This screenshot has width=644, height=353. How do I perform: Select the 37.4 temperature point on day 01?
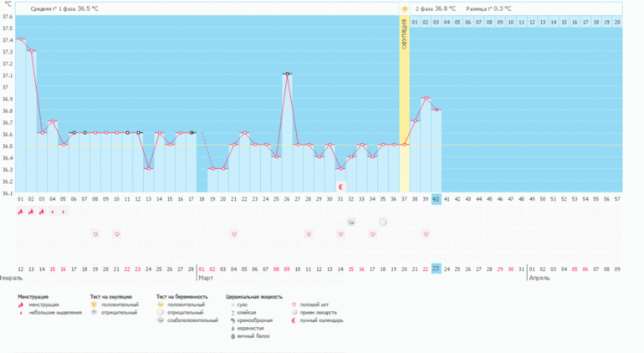pyautogui.click(x=21, y=39)
